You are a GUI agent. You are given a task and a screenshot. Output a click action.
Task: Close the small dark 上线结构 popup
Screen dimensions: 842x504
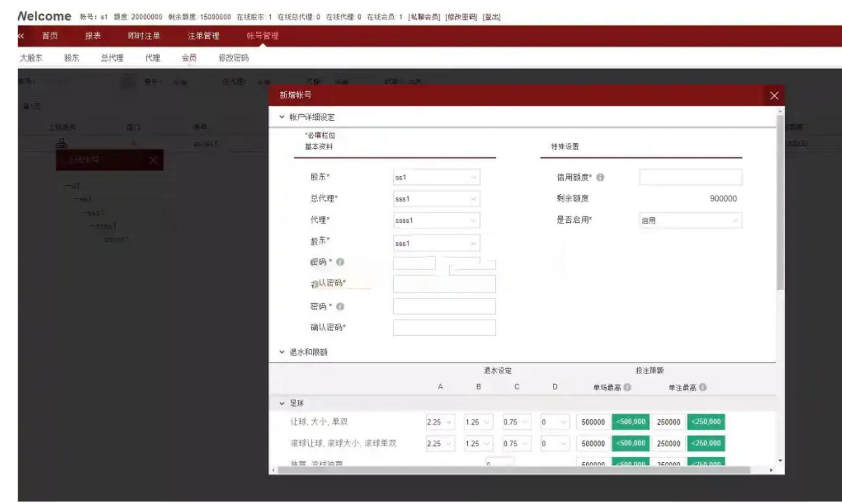click(x=153, y=160)
